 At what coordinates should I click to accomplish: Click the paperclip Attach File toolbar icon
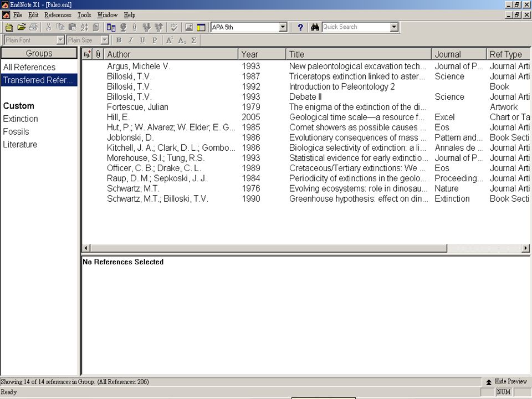(135, 27)
